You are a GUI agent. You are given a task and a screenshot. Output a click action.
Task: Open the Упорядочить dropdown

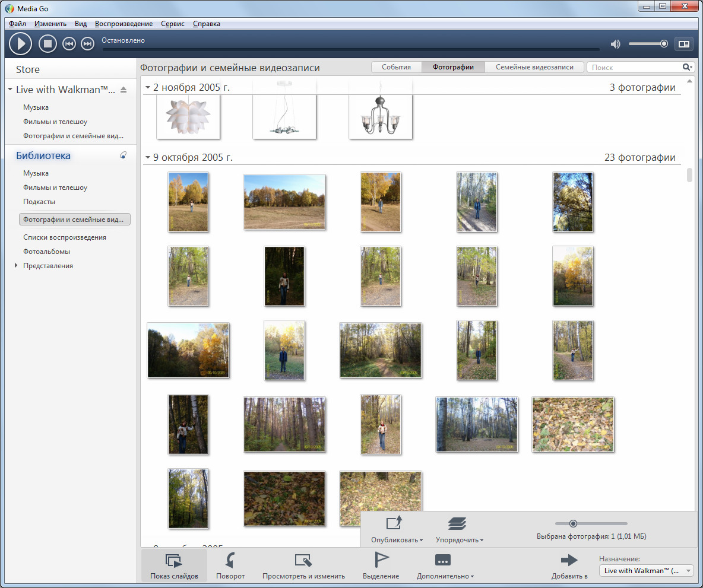[x=459, y=529]
